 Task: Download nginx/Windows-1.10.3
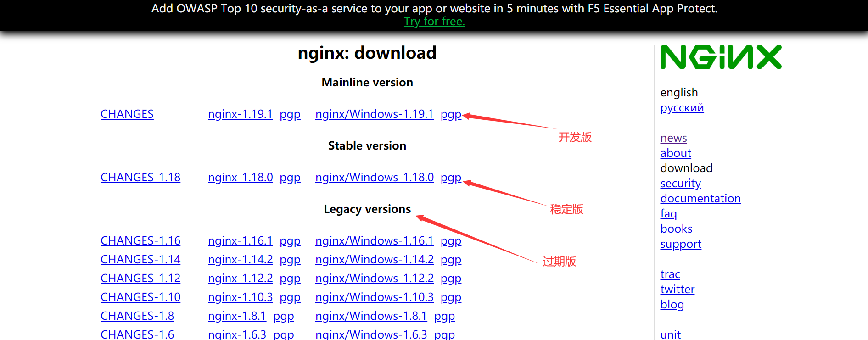pyautogui.click(x=375, y=297)
